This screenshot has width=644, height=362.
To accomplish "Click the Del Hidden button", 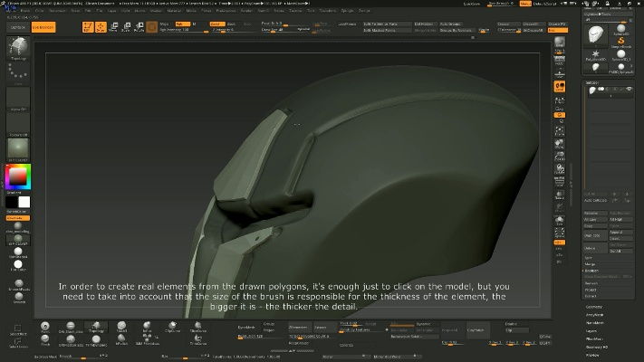I will pos(425,24).
